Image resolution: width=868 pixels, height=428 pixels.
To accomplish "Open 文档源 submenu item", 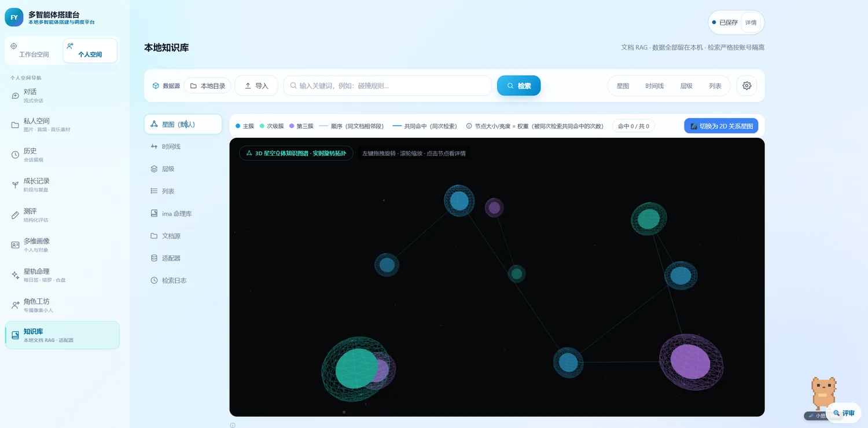I will pos(183,236).
